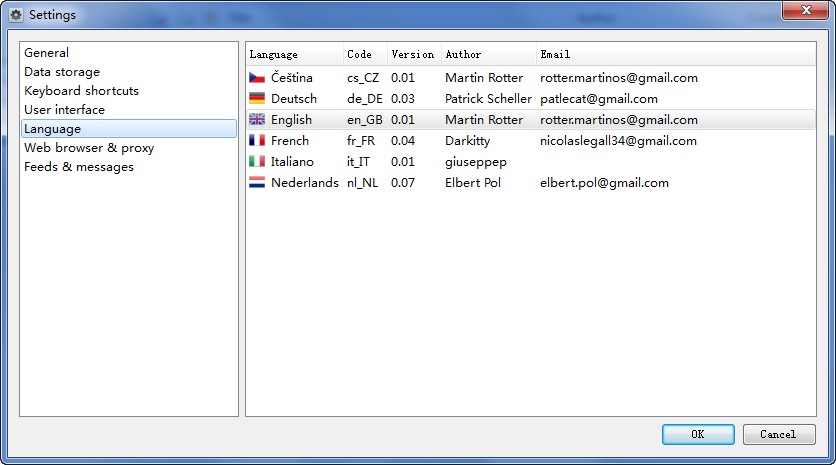Select the English language row
This screenshot has height=465, width=836.
point(531,119)
